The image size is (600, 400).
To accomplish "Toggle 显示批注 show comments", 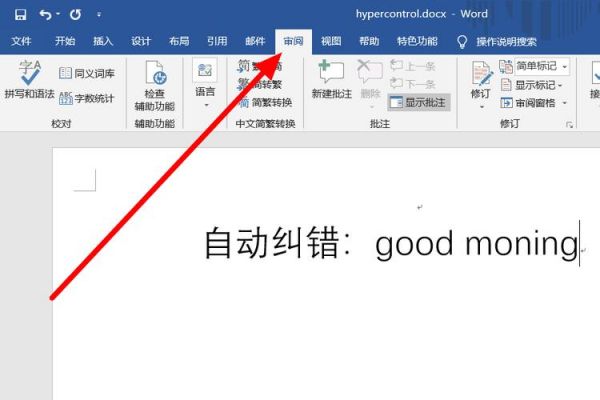I will pos(419,102).
